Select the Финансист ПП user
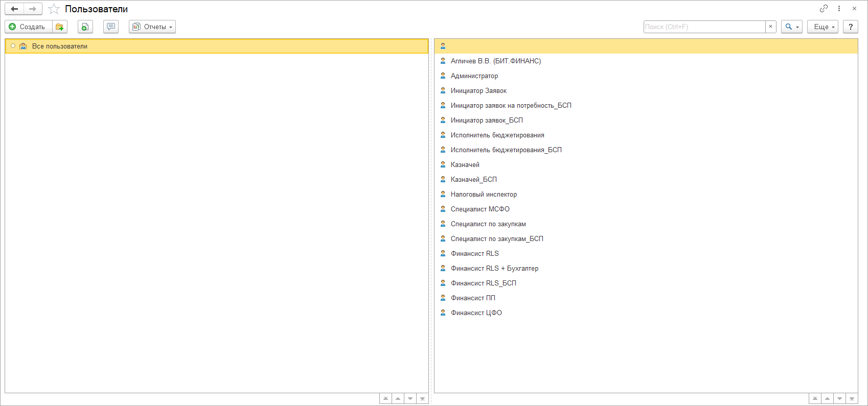The height and width of the screenshot is (406, 868). click(x=646, y=298)
